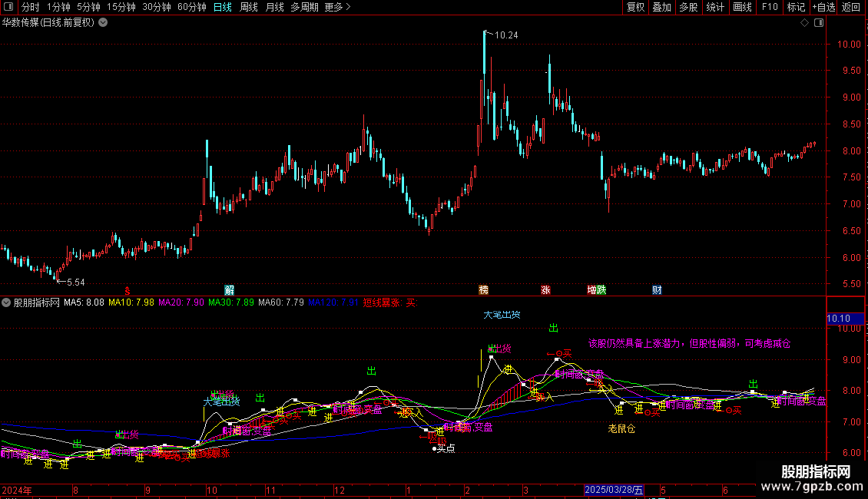
Task: Click the 返回 back button
Action: [851, 7]
